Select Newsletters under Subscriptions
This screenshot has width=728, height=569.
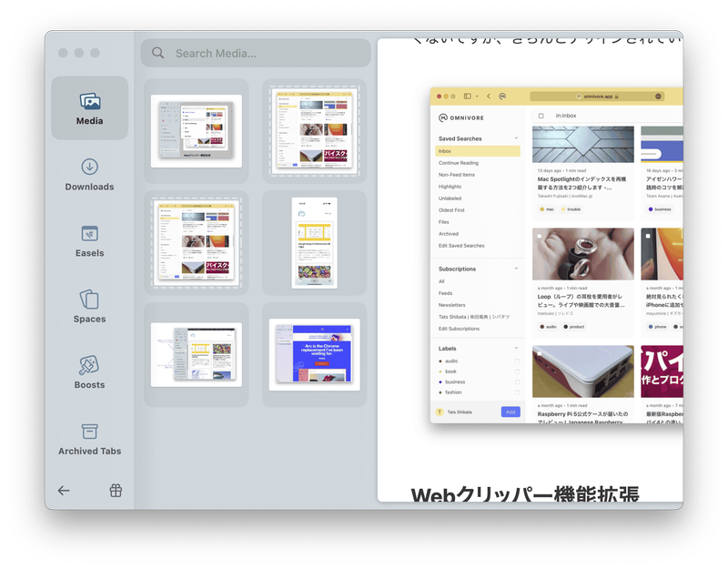(451, 305)
